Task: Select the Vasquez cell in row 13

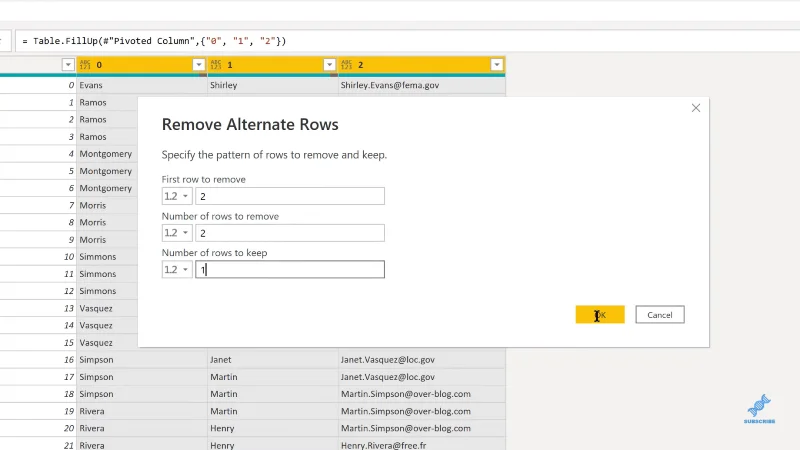Action: pos(107,308)
